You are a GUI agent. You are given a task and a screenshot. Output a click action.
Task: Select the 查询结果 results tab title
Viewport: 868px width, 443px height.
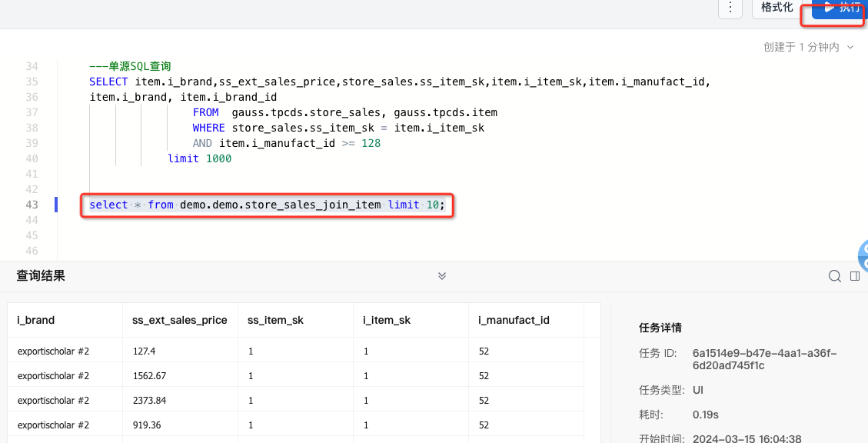tap(41, 276)
